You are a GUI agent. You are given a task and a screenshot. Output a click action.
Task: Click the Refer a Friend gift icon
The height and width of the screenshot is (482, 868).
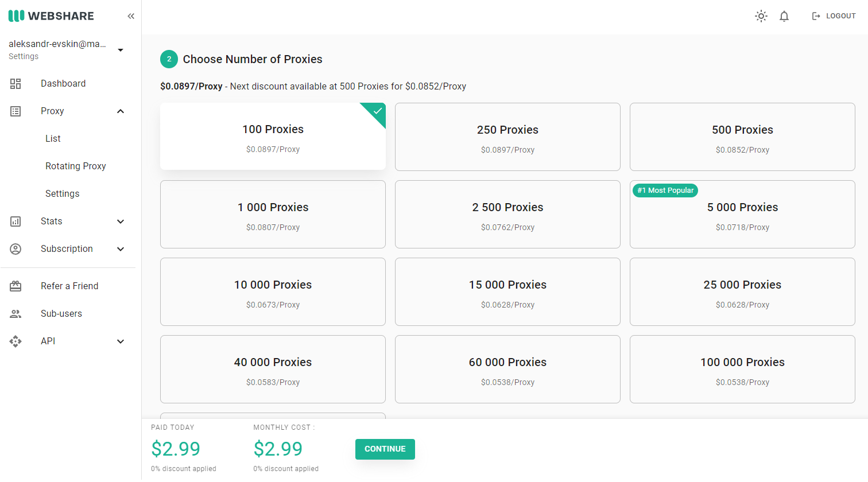(15, 286)
